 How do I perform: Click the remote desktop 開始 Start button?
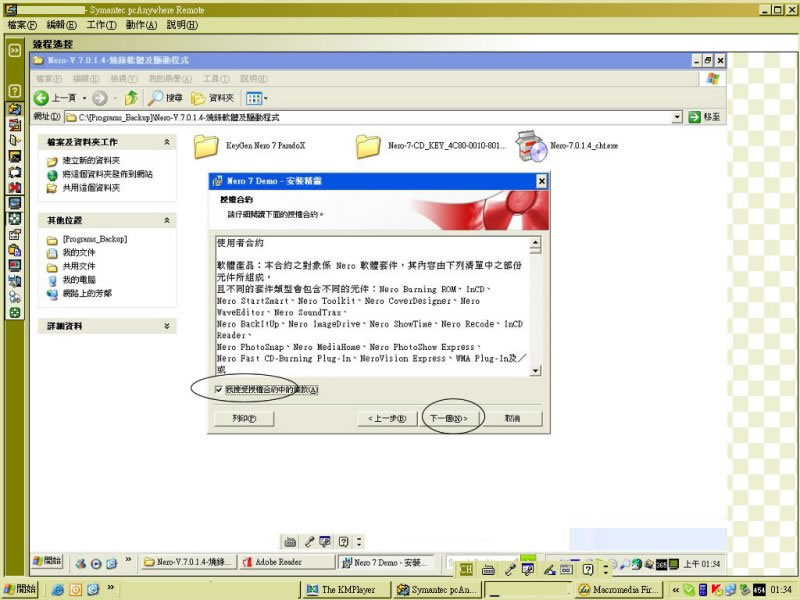[x=47, y=561]
